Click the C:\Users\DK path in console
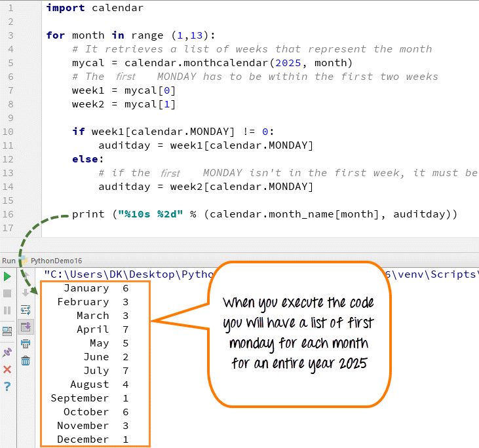479x448 pixels. click(92, 274)
